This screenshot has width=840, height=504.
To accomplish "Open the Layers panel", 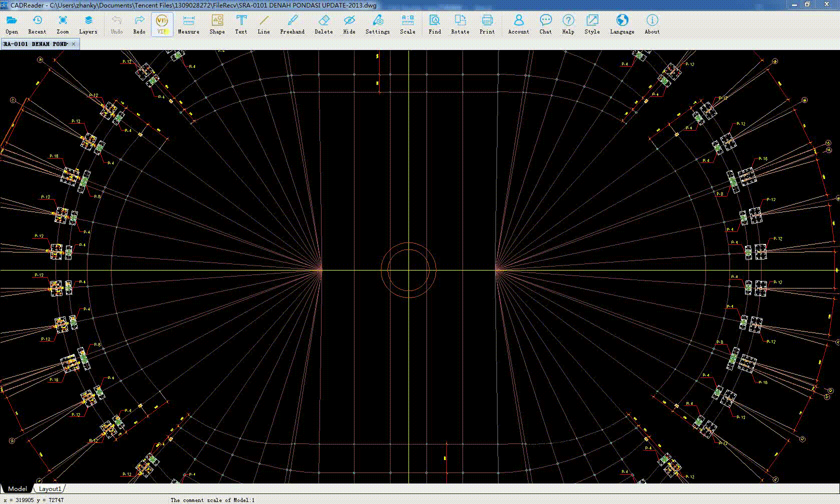I will pos(88,23).
